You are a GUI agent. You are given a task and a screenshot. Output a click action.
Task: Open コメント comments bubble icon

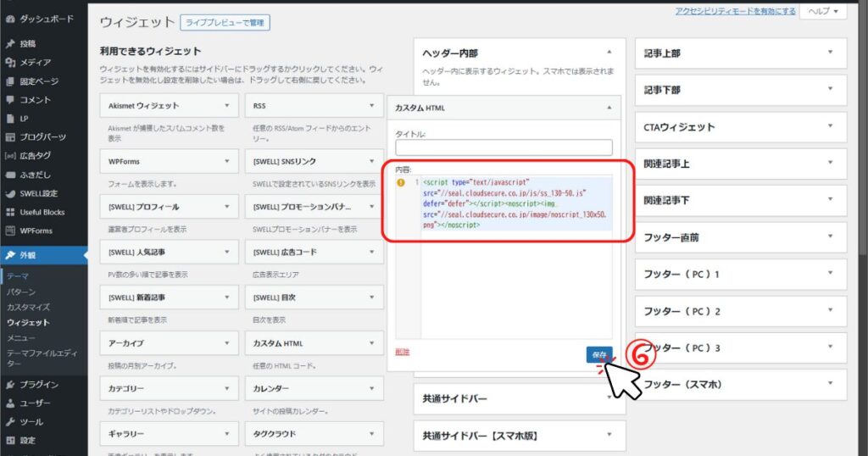(10, 100)
